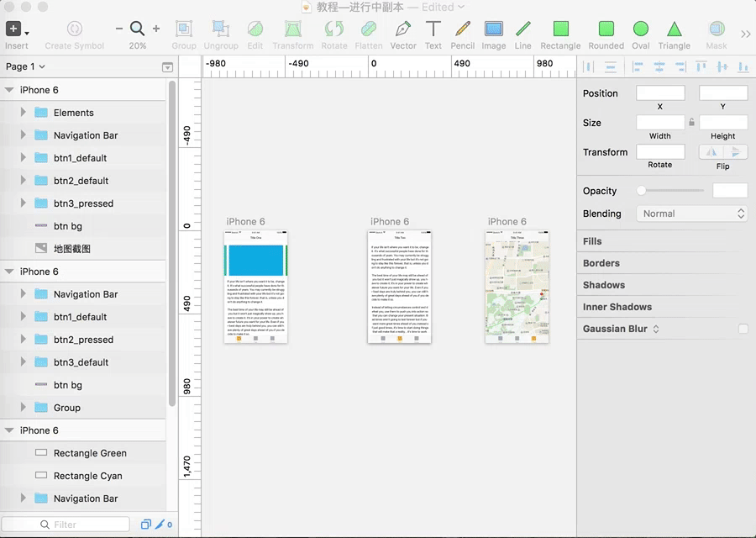Toggle the layer copy filter icon
The image size is (756, 538).
(x=145, y=524)
